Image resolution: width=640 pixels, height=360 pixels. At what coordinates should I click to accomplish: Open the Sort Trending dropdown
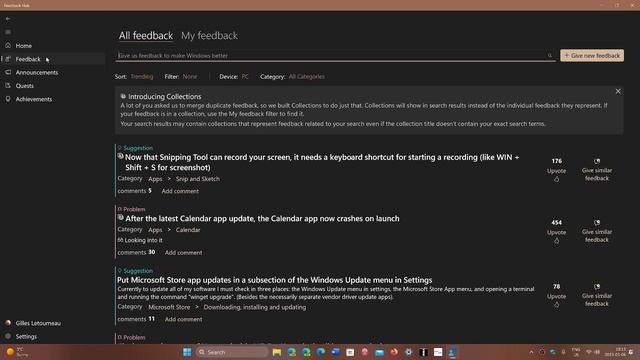coord(142,76)
